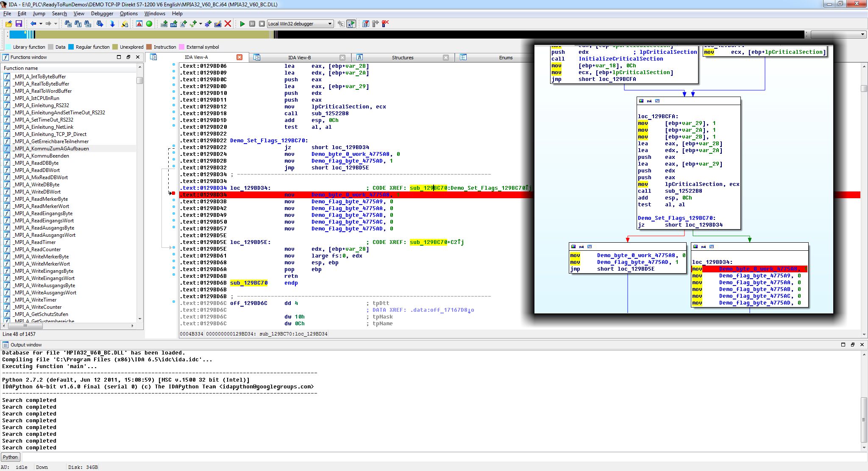The height and width of the screenshot is (471, 868).
Task: Close the IDA View-A tab
Action: pyautogui.click(x=239, y=57)
